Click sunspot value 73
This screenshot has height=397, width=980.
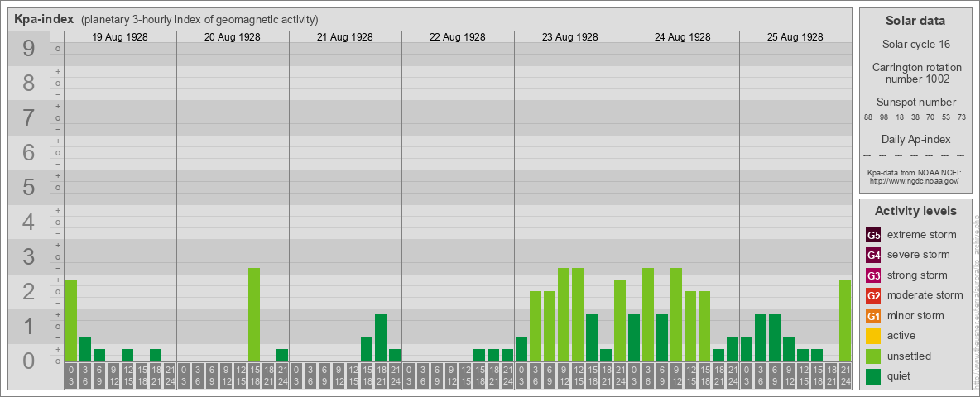[961, 117]
